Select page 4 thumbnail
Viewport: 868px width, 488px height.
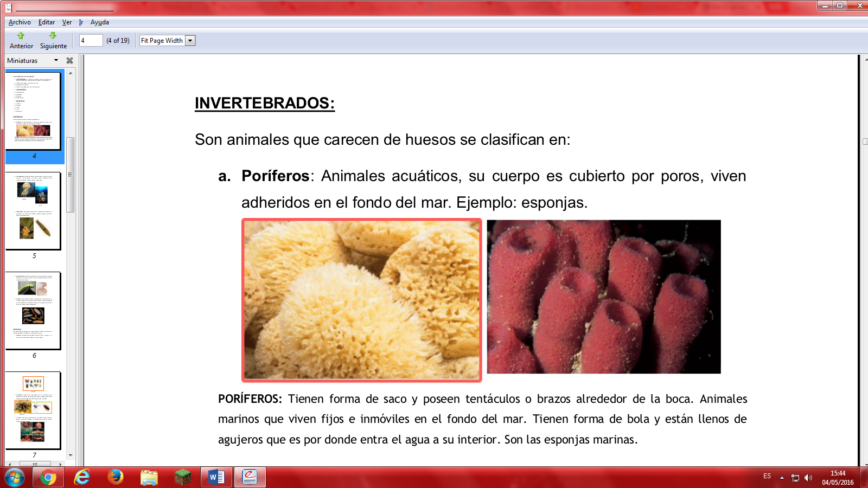34,111
